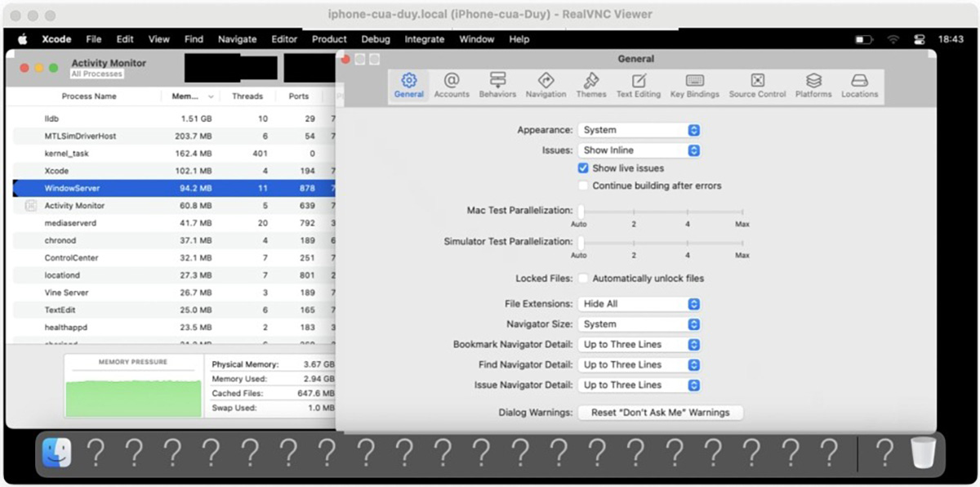Sort by the Memory column header

[x=191, y=96]
